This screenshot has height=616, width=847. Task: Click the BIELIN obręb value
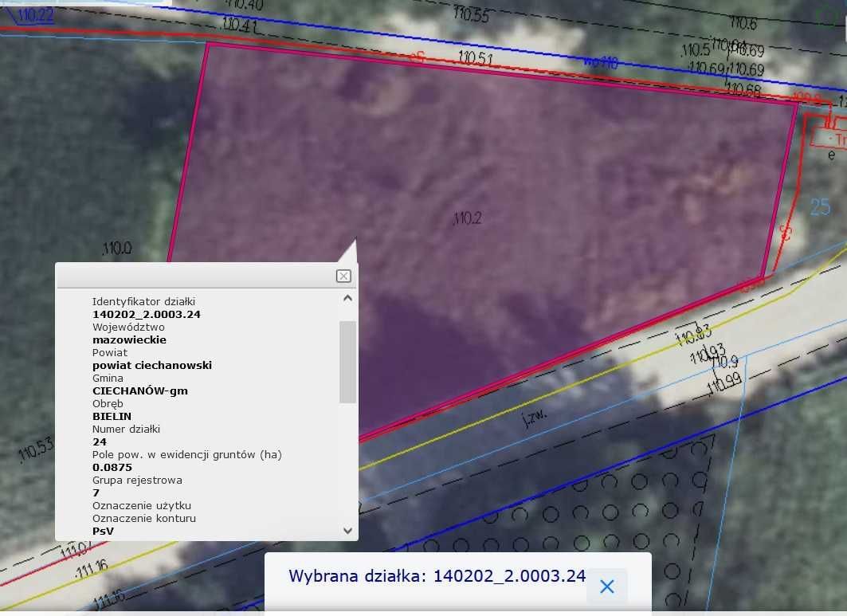pyautogui.click(x=112, y=416)
